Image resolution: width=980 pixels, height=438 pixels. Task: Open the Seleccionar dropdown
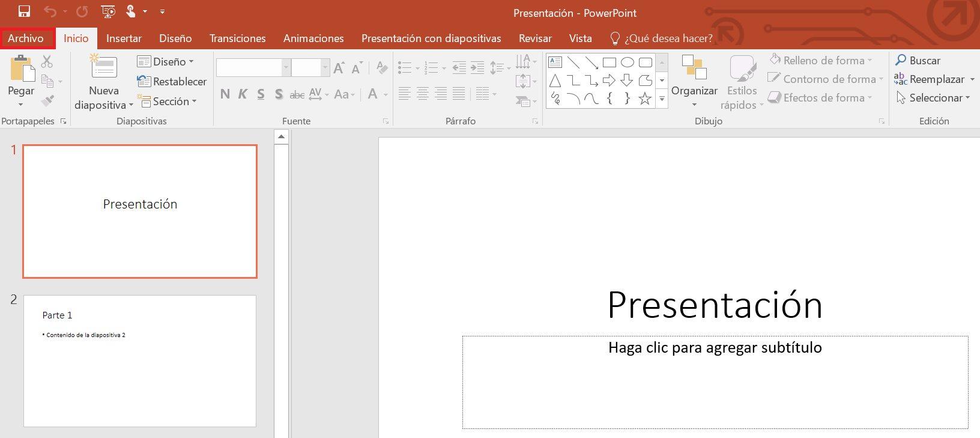pyautogui.click(x=933, y=98)
